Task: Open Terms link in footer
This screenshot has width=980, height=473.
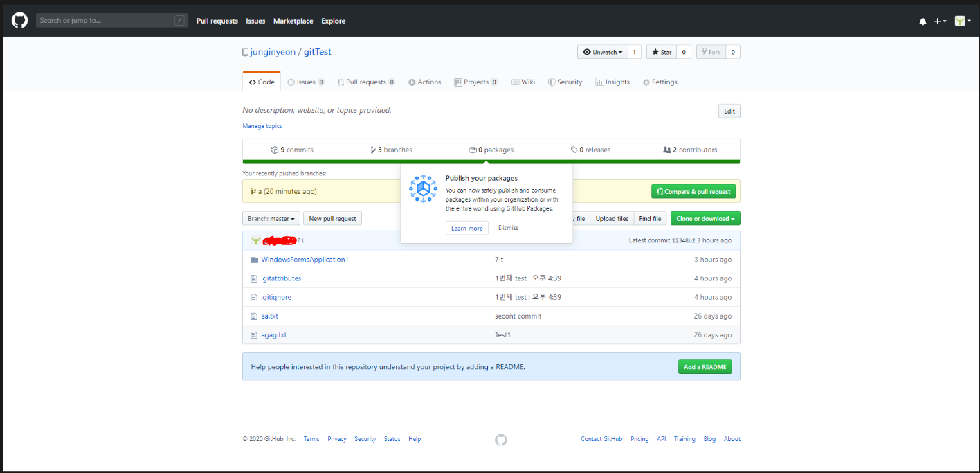Action: (311, 439)
